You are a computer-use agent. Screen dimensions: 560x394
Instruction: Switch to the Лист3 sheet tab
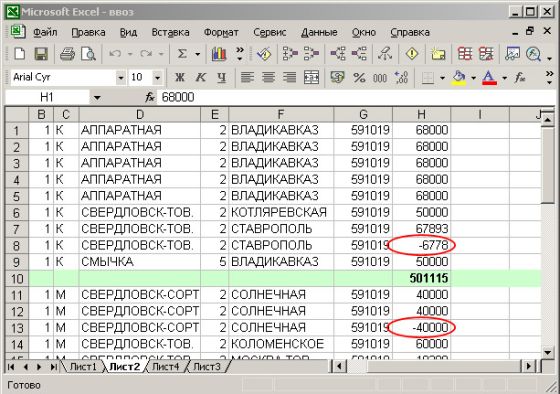tap(207, 366)
